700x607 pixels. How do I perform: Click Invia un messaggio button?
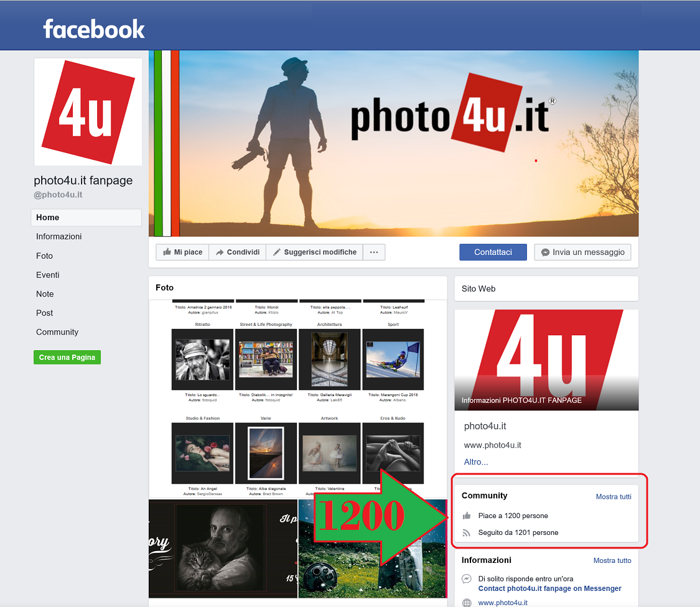(x=582, y=252)
